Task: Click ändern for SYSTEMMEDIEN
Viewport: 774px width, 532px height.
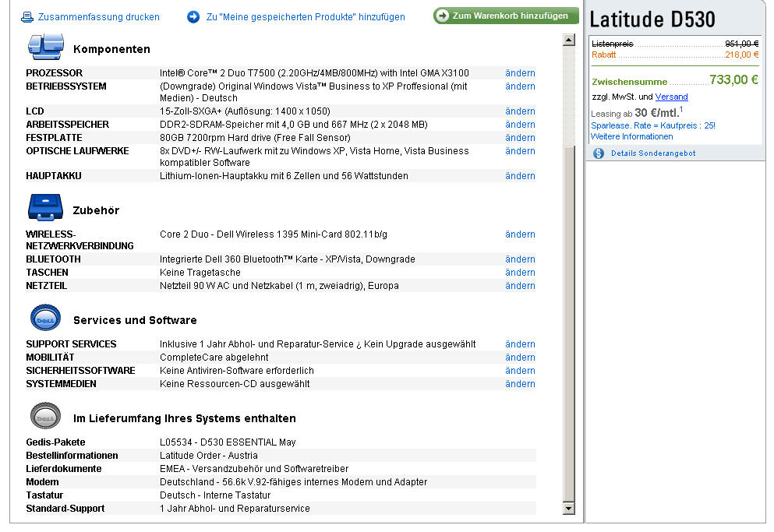Action: point(520,384)
